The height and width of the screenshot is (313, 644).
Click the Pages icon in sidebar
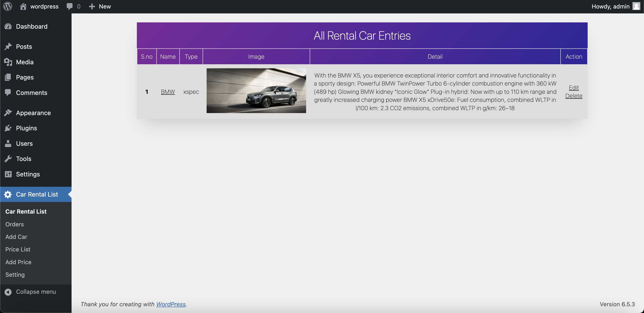click(8, 77)
